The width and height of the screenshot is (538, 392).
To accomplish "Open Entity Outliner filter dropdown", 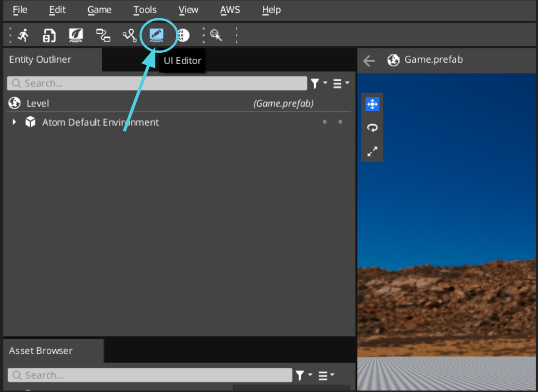I will (x=319, y=84).
